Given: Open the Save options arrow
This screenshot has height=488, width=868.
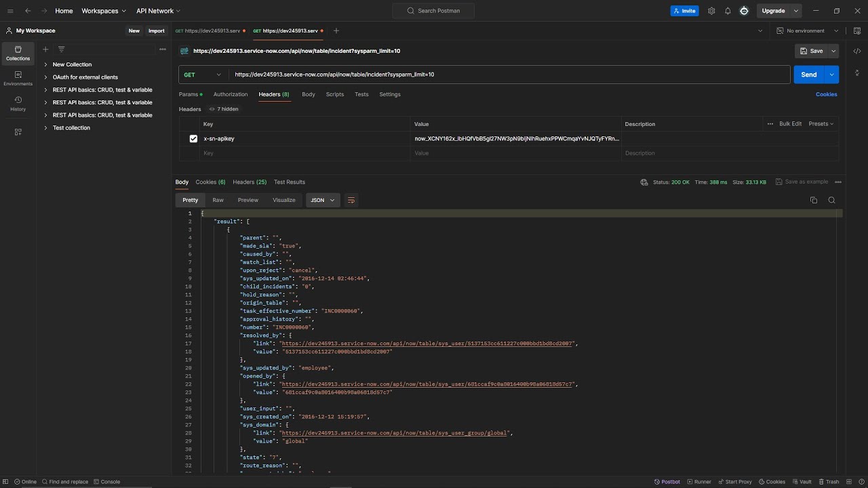Looking at the screenshot, I should pyautogui.click(x=833, y=51).
